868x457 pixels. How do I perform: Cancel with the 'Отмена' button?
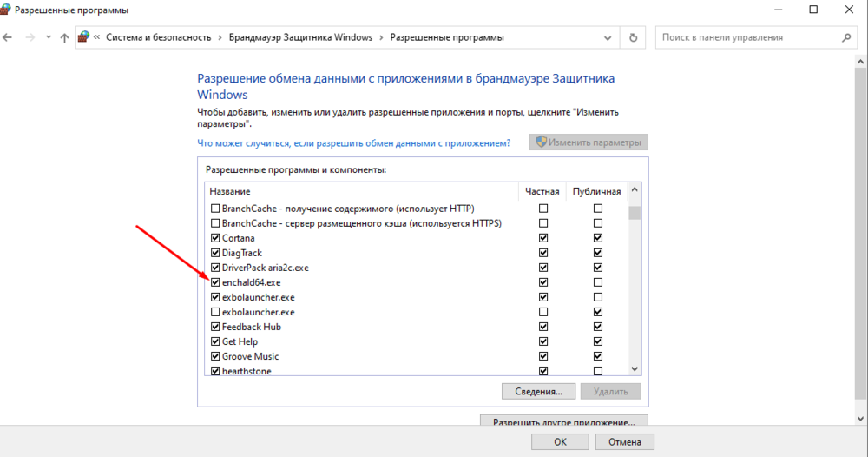[x=625, y=442]
